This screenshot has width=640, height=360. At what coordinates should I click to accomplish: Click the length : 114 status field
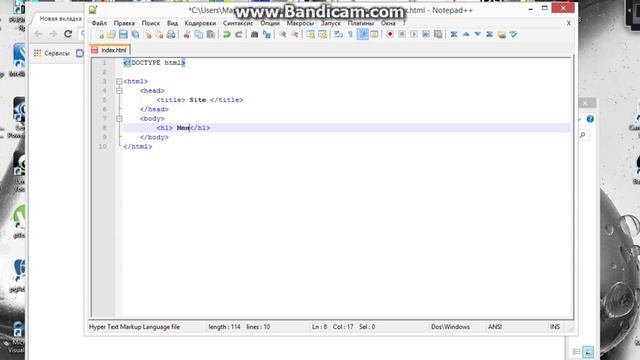pyautogui.click(x=224, y=327)
